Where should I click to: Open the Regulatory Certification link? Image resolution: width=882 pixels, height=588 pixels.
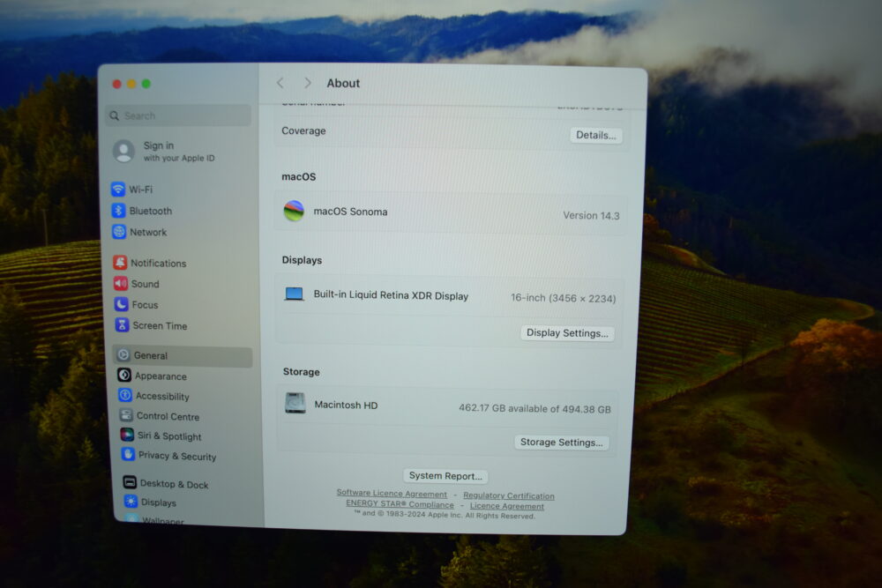(509, 495)
